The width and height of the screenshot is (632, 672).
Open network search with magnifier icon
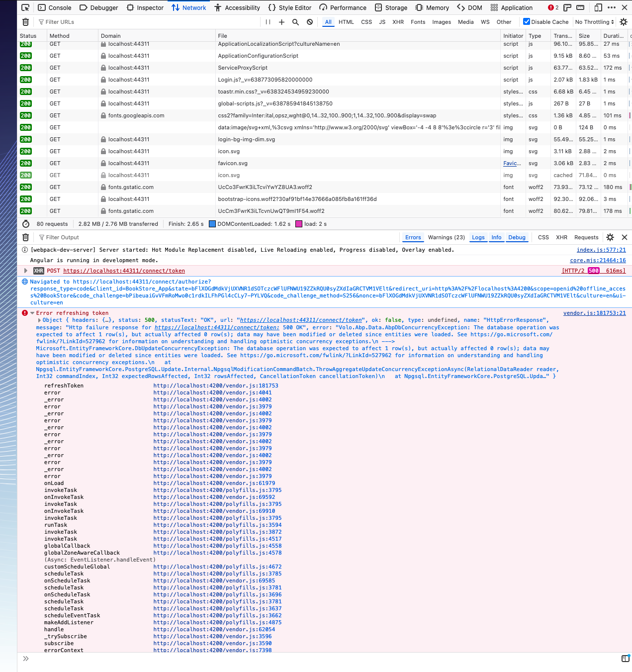pyautogui.click(x=296, y=22)
